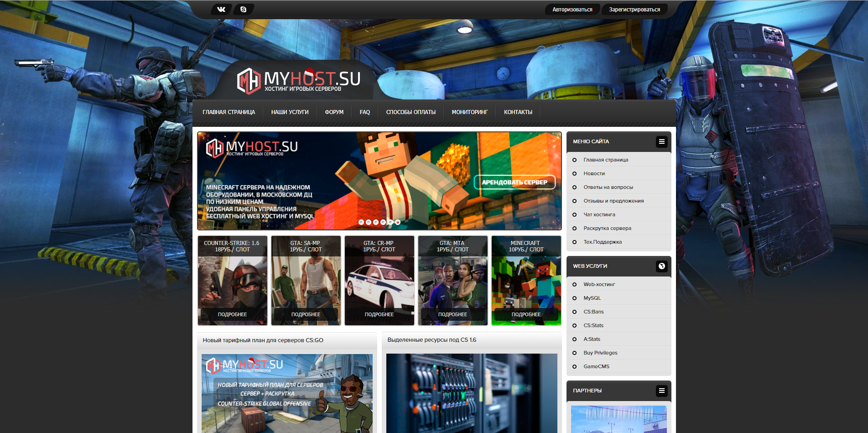
Task: Open the НАШИ УСЛУГИ navigation menu
Action: tap(290, 112)
